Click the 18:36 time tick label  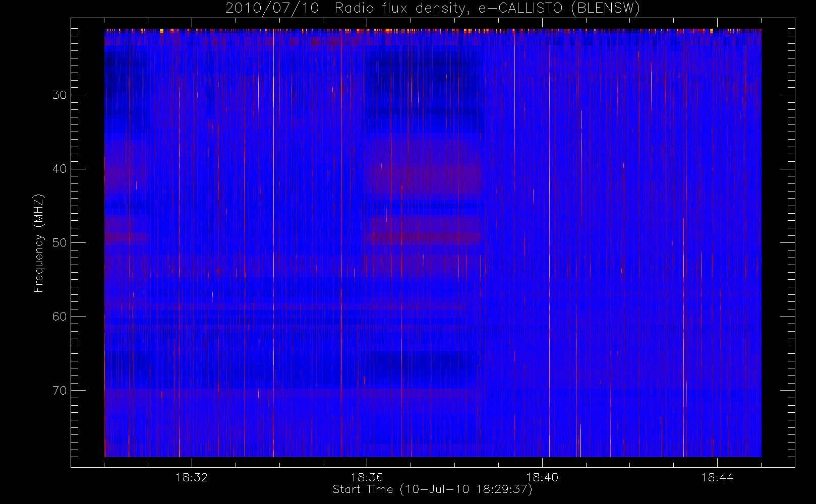[367, 477]
